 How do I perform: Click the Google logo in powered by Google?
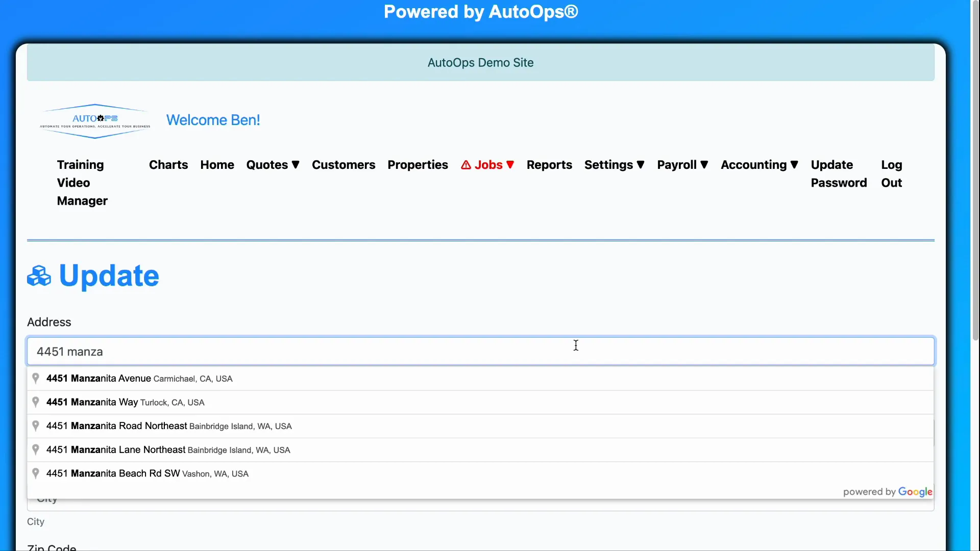pos(916,491)
